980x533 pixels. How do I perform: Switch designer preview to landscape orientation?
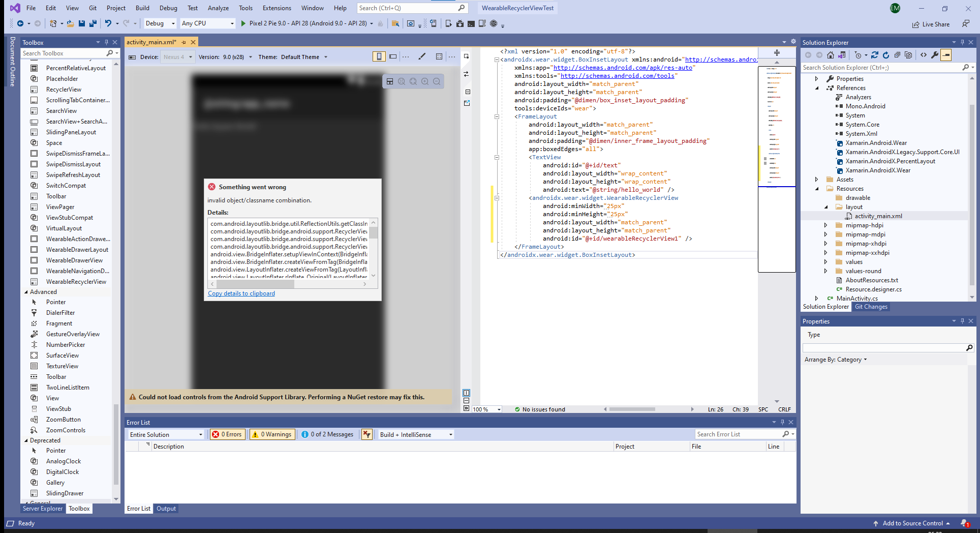point(393,56)
